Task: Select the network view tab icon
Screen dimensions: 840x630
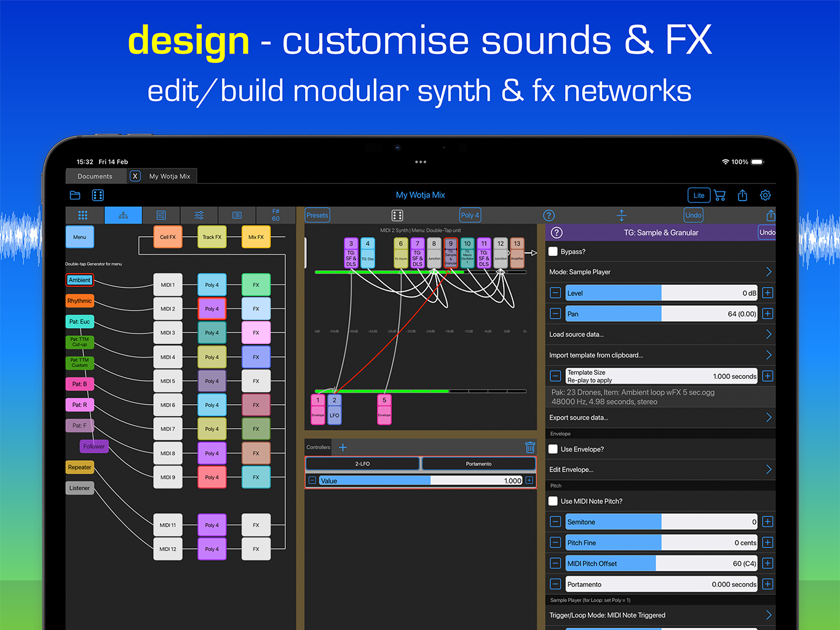Action: [124, 215]
